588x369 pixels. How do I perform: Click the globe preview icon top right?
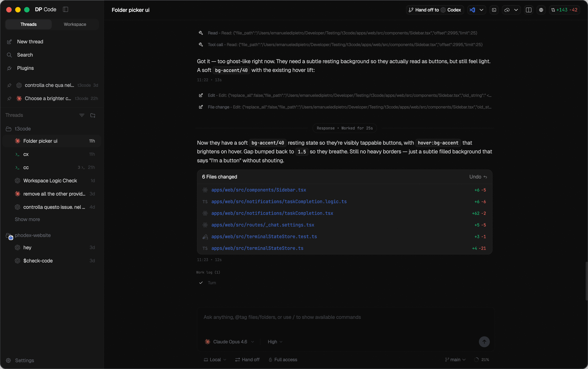(x=541, y=10)
